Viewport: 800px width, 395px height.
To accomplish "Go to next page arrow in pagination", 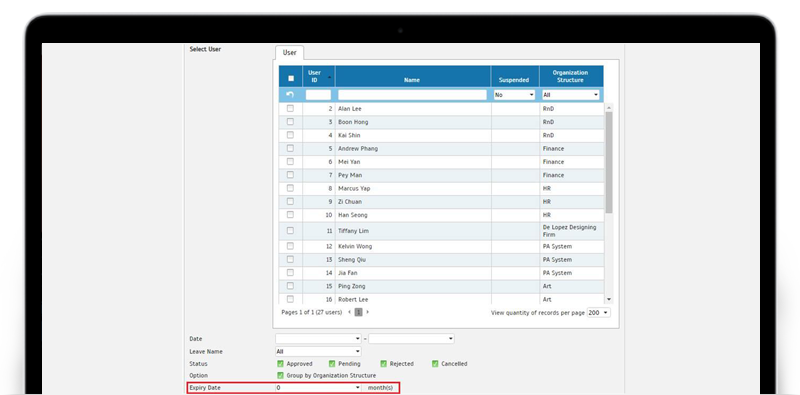I will tap(367, 312).
